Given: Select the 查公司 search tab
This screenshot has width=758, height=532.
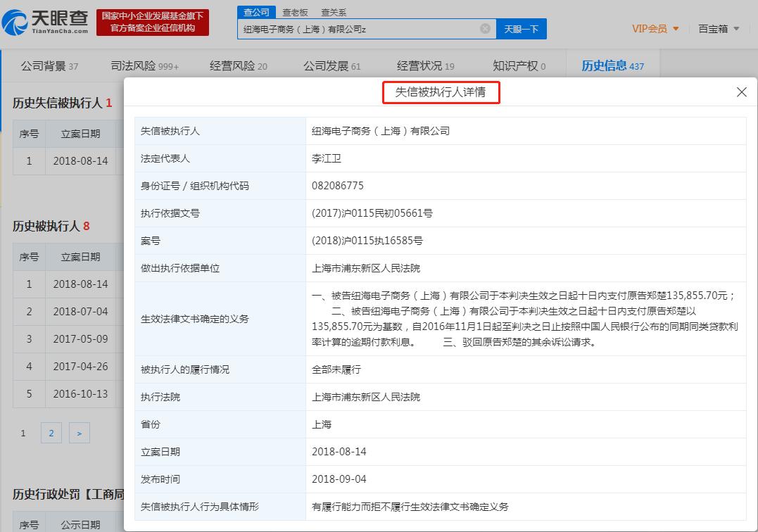Looking at the screenshot, I should 256,12.
